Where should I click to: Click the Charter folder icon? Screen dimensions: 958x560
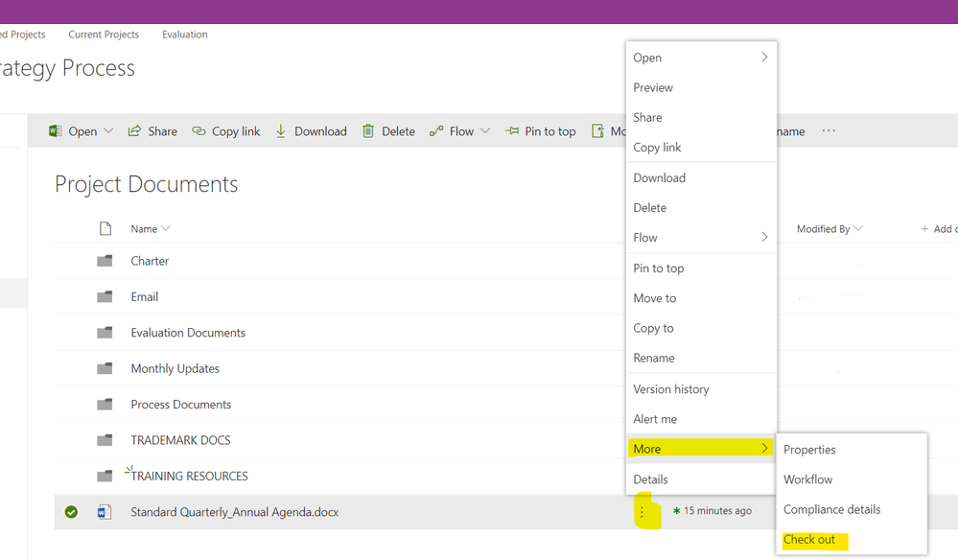tap(105, 261)
